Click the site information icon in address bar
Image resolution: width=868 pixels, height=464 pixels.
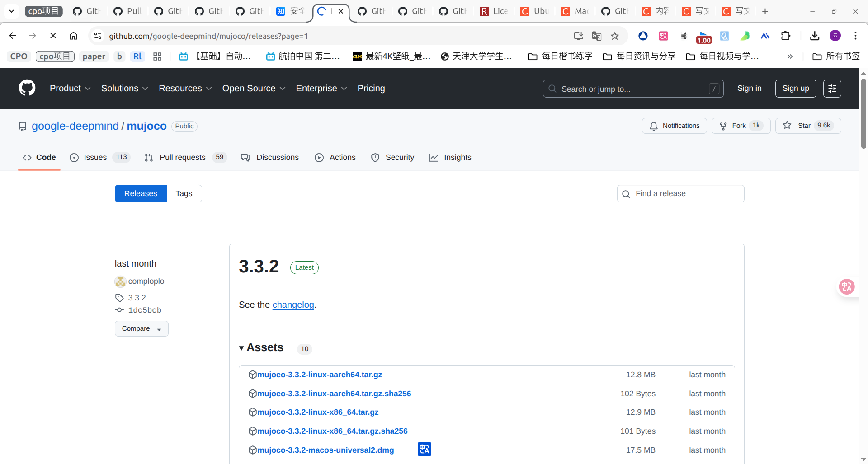(x=98, y=36)
